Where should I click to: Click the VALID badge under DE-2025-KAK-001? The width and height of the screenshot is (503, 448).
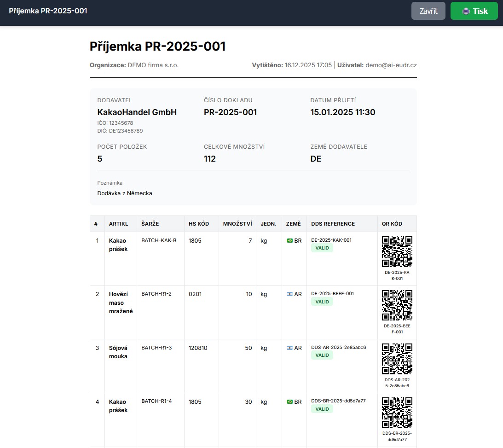(x=322, y=248)
